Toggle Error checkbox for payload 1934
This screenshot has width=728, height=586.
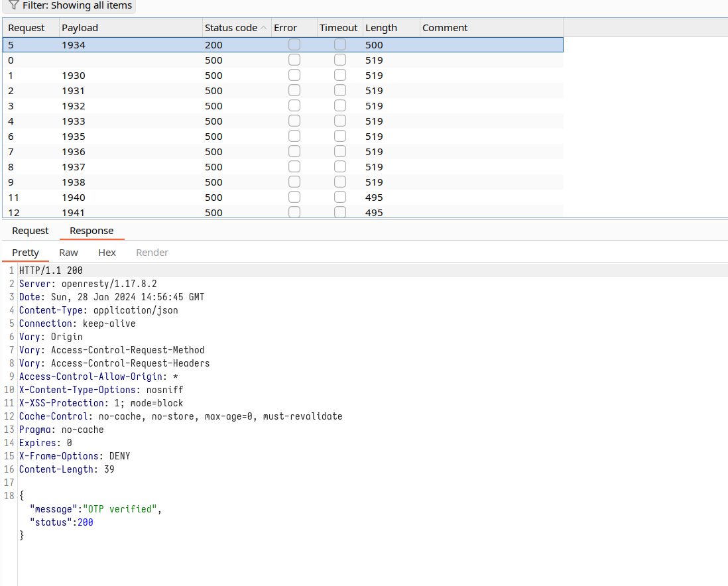[294, 45]
